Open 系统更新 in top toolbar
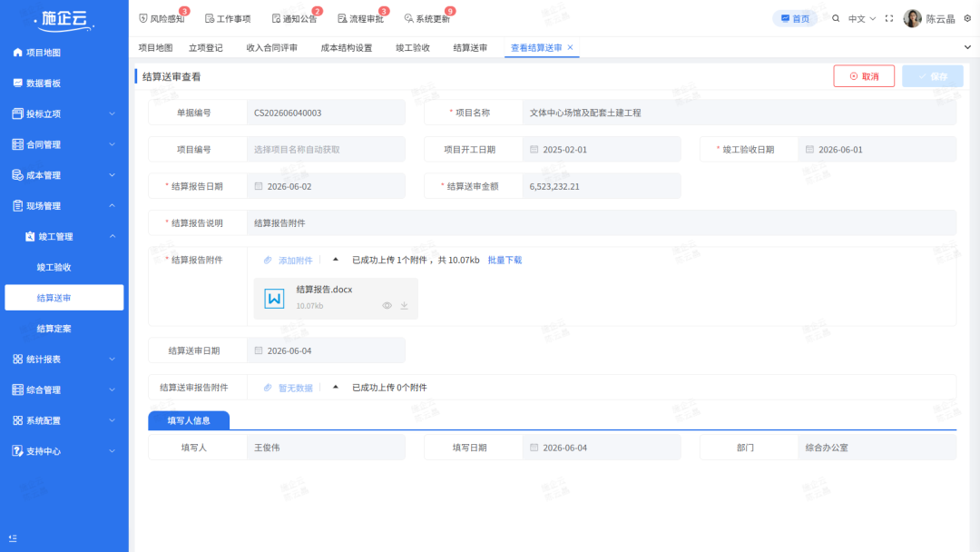The image size is (980, 552). tap(426, 19)
